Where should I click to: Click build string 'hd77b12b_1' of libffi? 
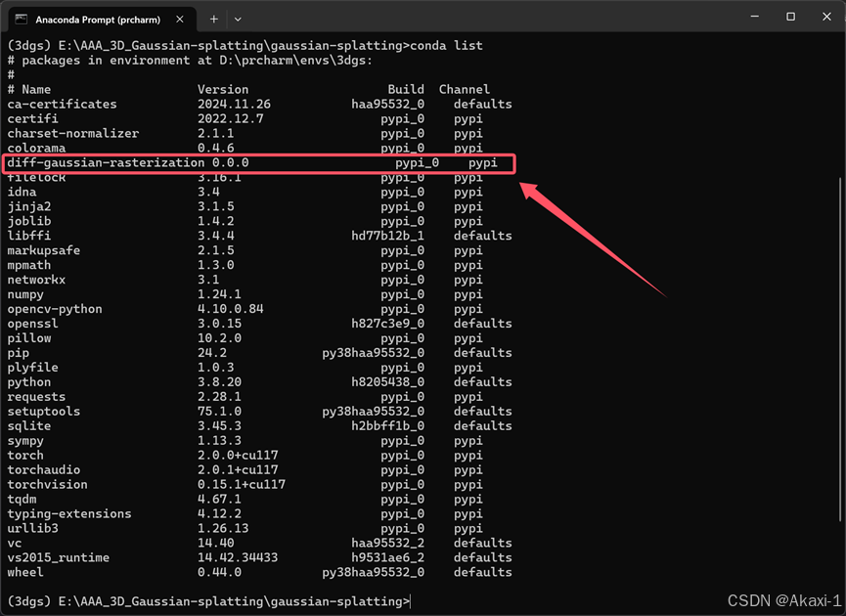[x=388, y=236]
